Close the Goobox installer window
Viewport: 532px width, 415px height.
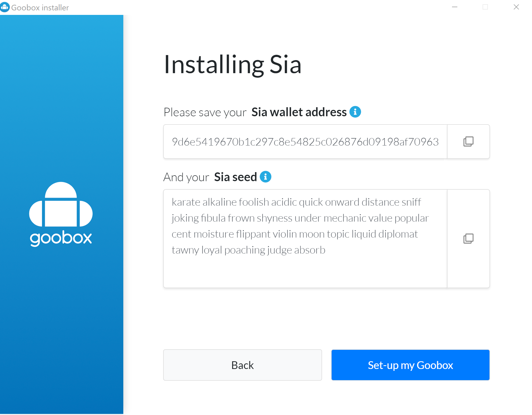[516, 7]
